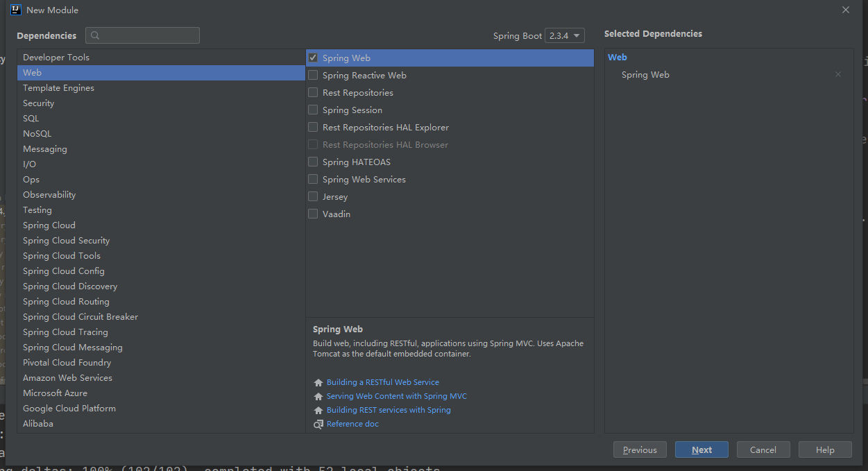
Task: Open Serving Web Content with Spring MVC link
Action: (x=397, y=396)
